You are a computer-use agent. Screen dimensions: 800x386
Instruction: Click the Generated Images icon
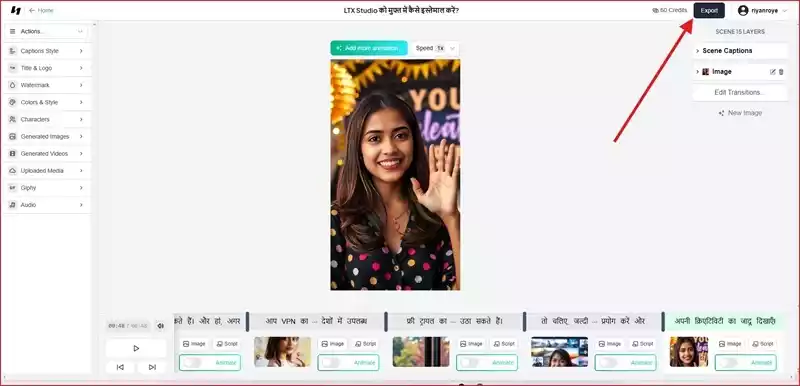[x=12, y=137]
